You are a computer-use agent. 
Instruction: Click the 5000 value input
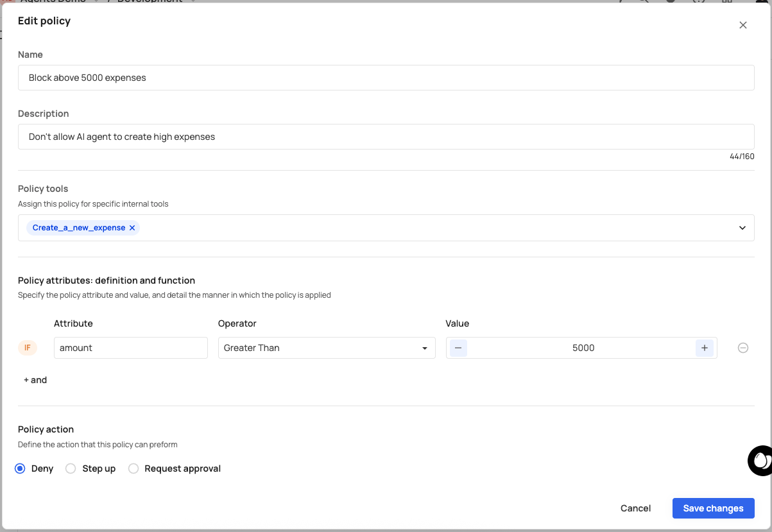tap(583, 348)
